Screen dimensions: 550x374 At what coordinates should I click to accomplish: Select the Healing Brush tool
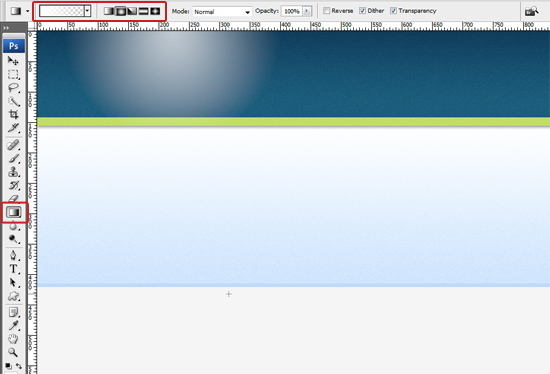tap(13, 145)
